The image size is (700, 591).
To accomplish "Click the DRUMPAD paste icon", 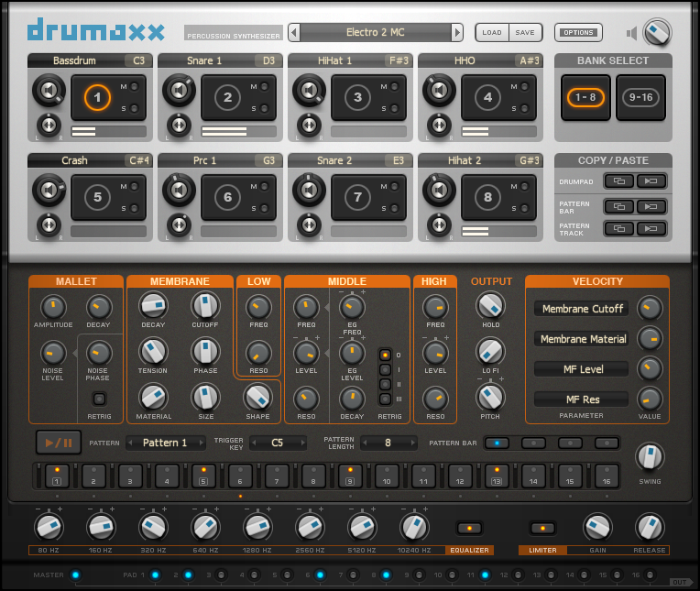I will 651,181.
